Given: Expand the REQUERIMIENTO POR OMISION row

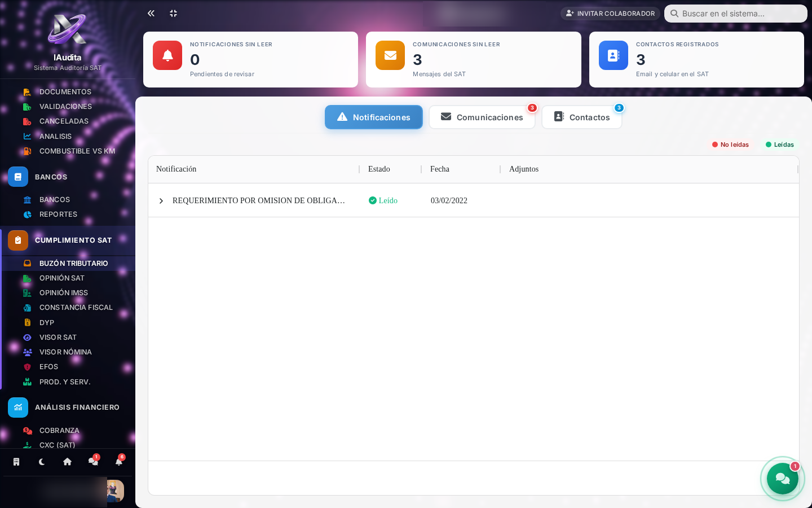Looking at the screenshot, I should click(161, 201).
